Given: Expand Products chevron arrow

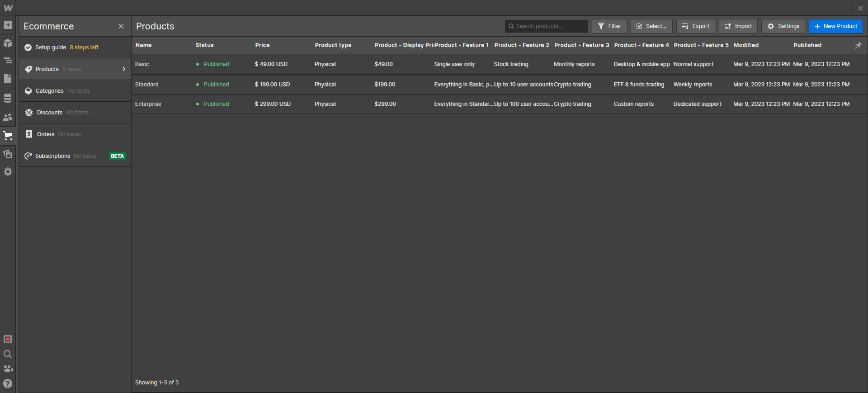Looking at the screenshot, I should click(123, 69).
